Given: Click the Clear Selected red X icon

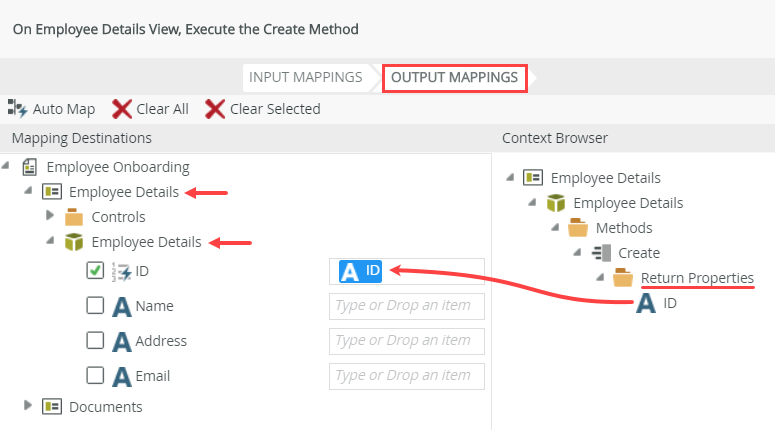Looking at the screenshot, I should point(215,109).
